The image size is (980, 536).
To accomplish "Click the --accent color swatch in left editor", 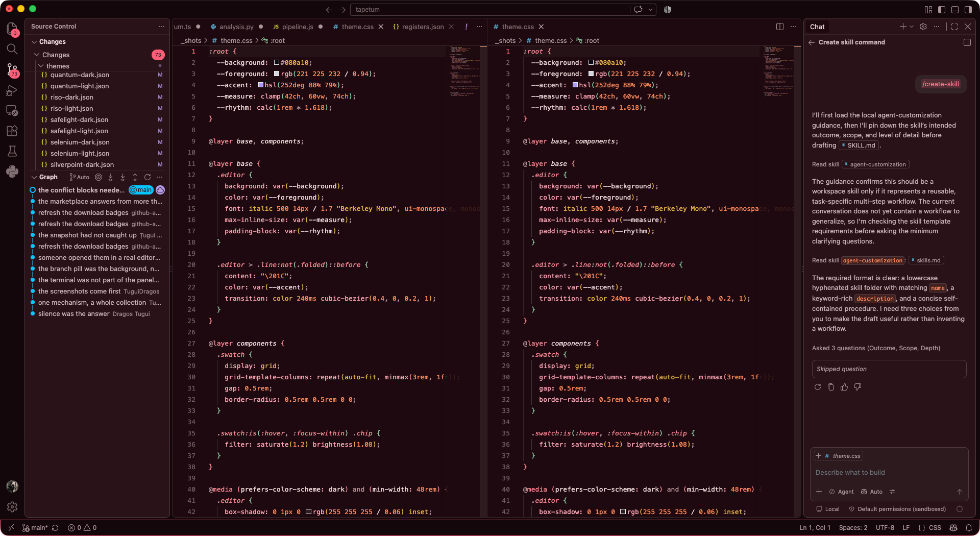I will [261, 85].
